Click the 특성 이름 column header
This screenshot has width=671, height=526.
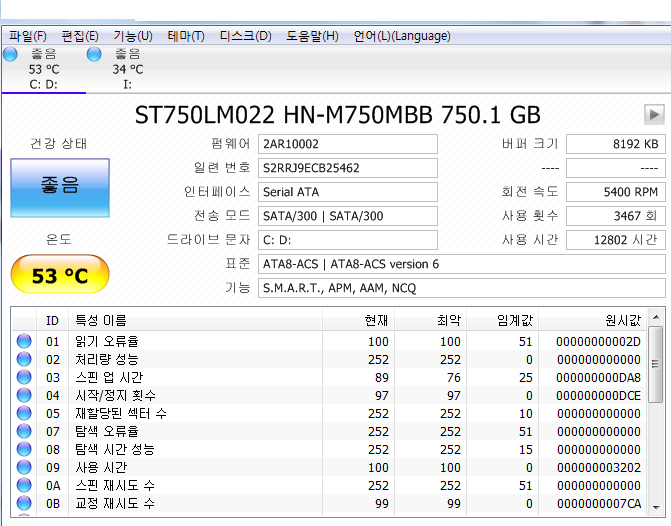(195, 320)
